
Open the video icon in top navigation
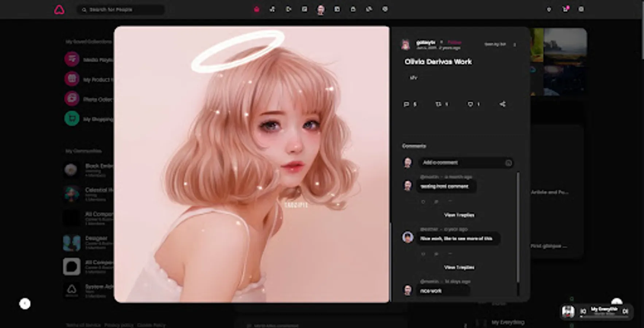pyautogui.click(x=288, y=9)
